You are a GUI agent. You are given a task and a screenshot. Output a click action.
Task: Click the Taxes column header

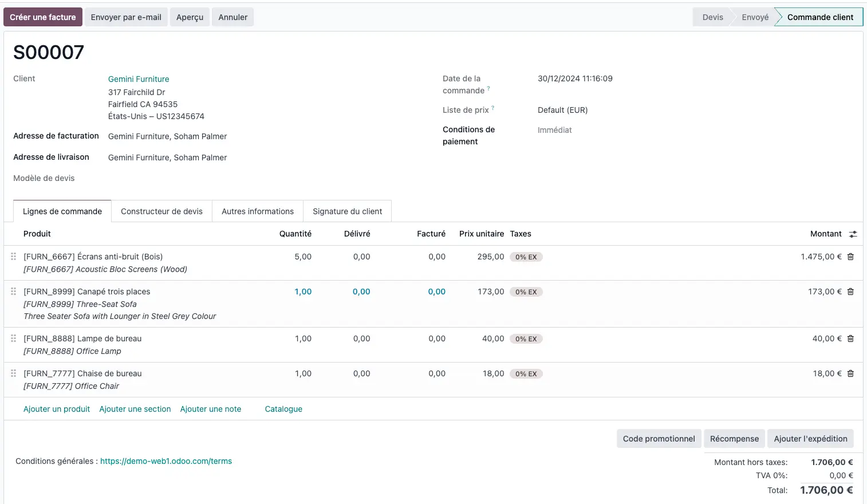pyautogui.click(x=521, y=234)
